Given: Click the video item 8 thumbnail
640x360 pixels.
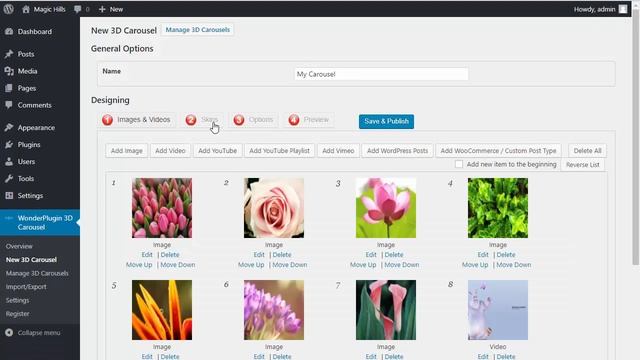Looking at the screenshot, I should pyautogui.click(x=498, y=310).
